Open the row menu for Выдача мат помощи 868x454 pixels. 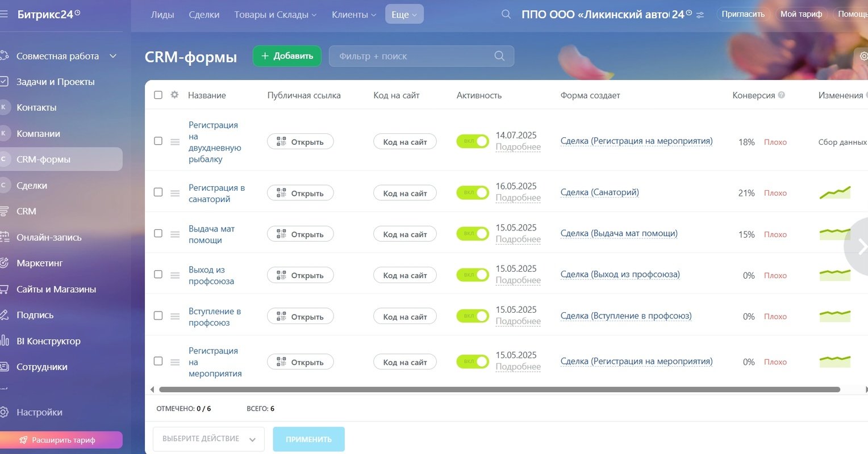click(x=175, y=234)
